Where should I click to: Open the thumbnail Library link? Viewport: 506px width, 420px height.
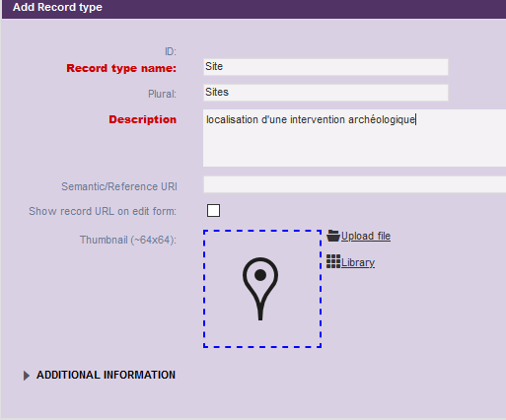point(358,262)
